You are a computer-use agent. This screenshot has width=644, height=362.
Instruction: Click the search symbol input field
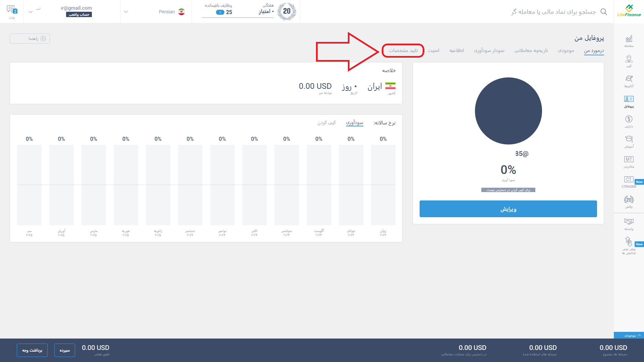pos(553,12)
